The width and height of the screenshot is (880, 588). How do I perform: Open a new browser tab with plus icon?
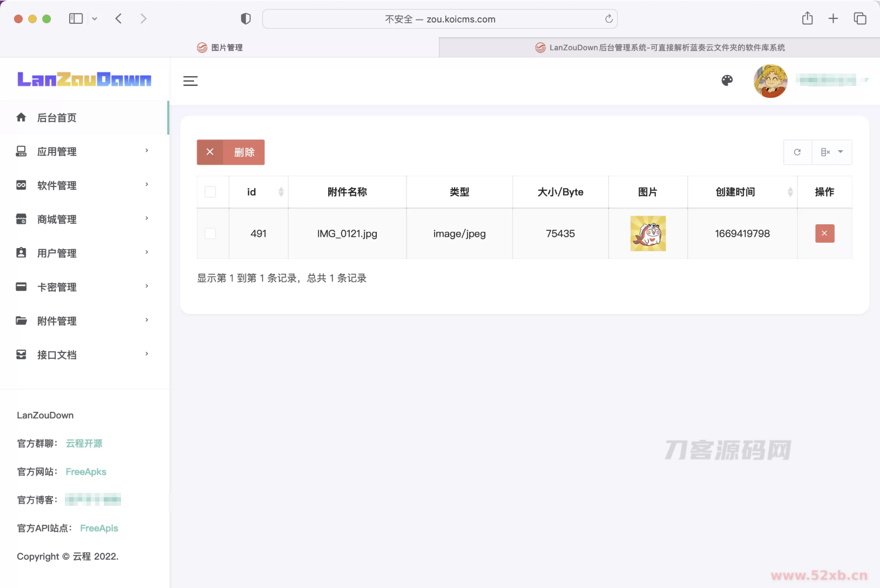pyautogui.click(x=833, y=19)
